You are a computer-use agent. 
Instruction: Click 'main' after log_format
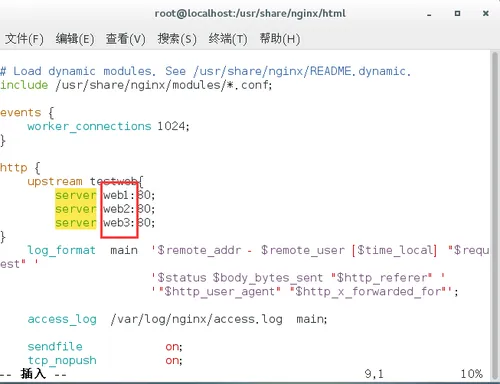(124, 250)
